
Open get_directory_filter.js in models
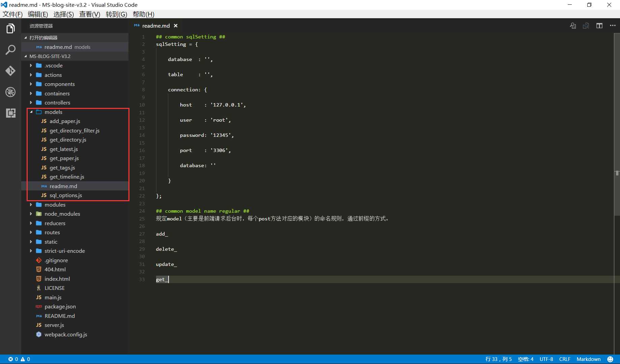click(75, 130)
